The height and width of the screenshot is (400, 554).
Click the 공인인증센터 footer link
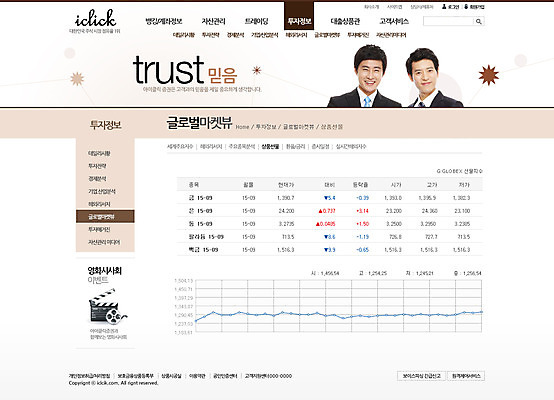tap(225, 376)
